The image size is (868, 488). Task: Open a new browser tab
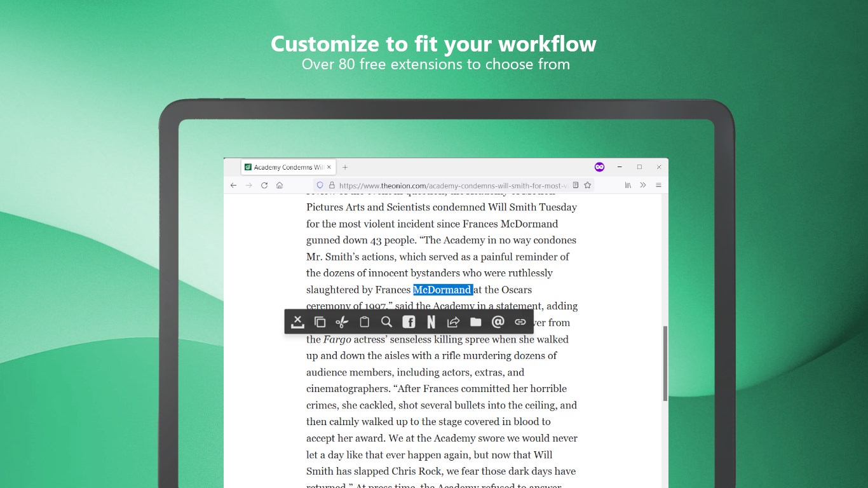[x=345, y=167]
